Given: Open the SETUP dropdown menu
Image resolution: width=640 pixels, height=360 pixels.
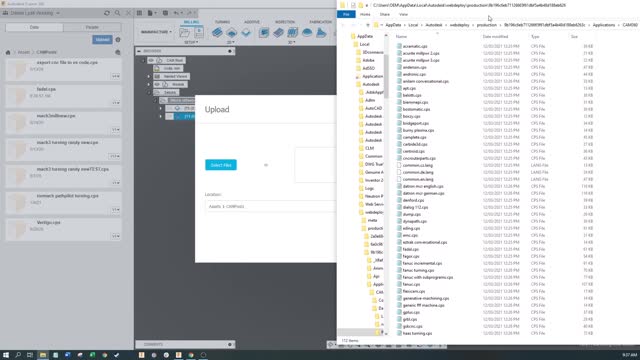Looking at the screenshot, I should point(191,42).
